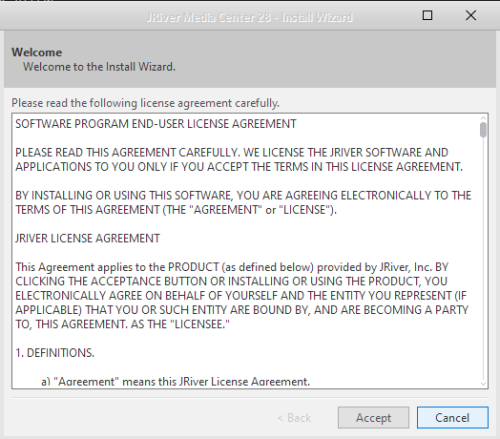The image size is (500, 439).
Task: Click the license scrollbar up arrow
Action: (x=483, y=118)
